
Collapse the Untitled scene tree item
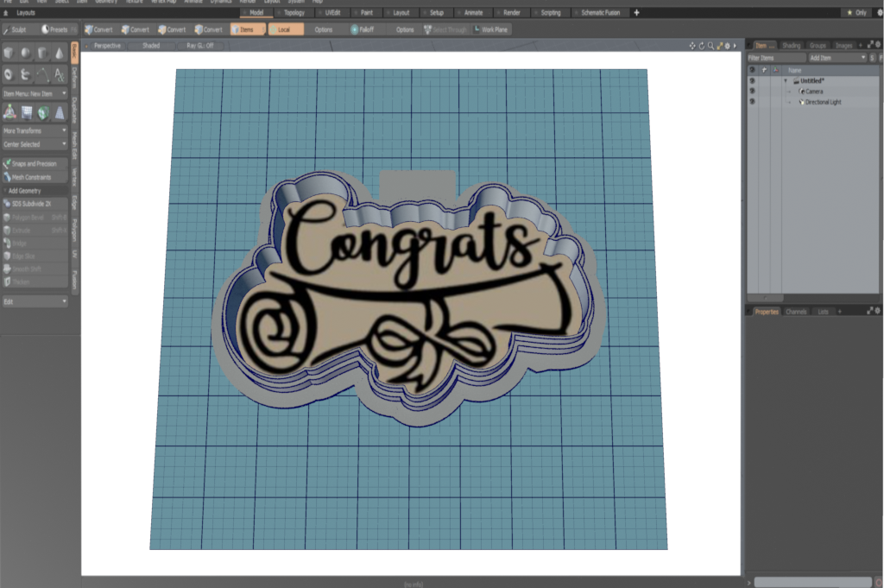coord(786,80)
